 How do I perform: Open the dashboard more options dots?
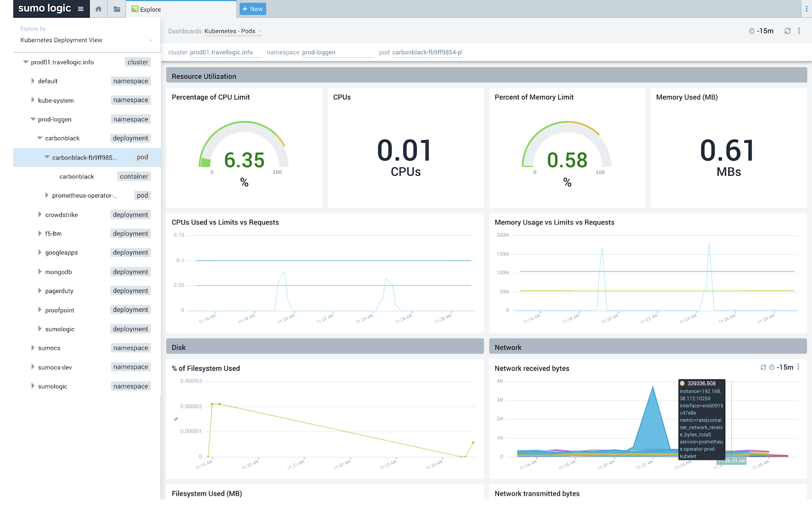coord(799,31)
